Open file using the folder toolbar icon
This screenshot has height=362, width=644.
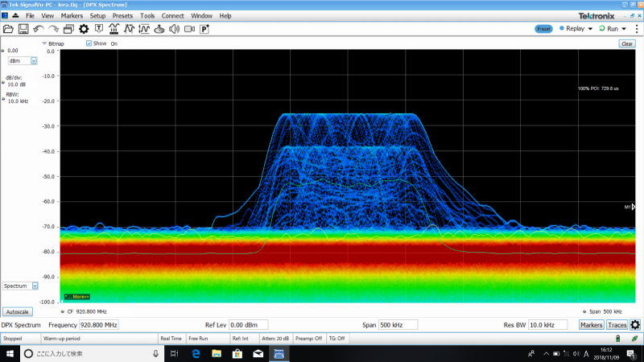[x=8, y=29]
